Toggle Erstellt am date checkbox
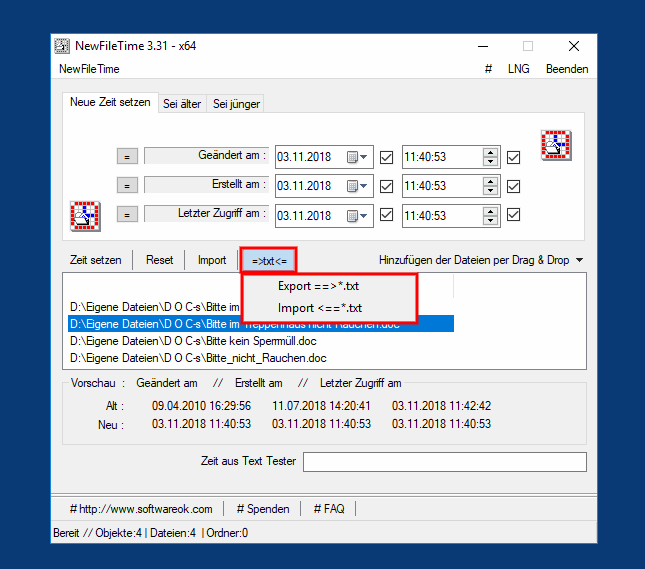The width and height of the screenshot is (645, 569). click(x=386, y=186)
